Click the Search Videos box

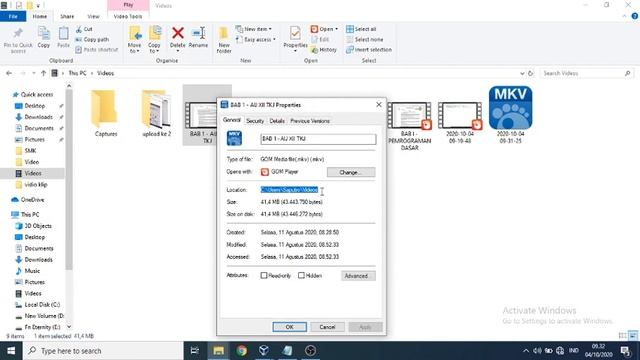(586, 73)
